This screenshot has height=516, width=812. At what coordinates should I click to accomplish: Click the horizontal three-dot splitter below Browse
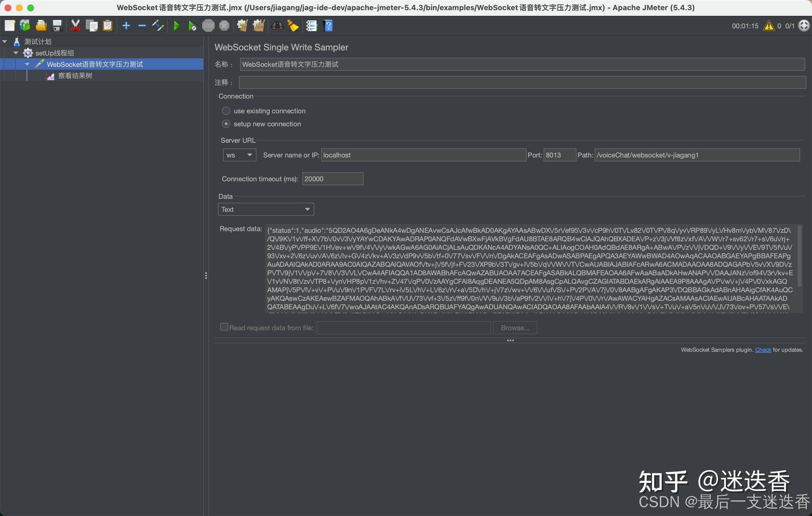[510, 340]
